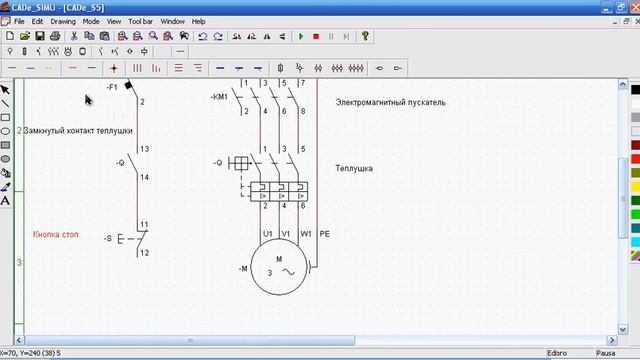
Task: Select the thermal relay block symbol
Action: (279, 191)
